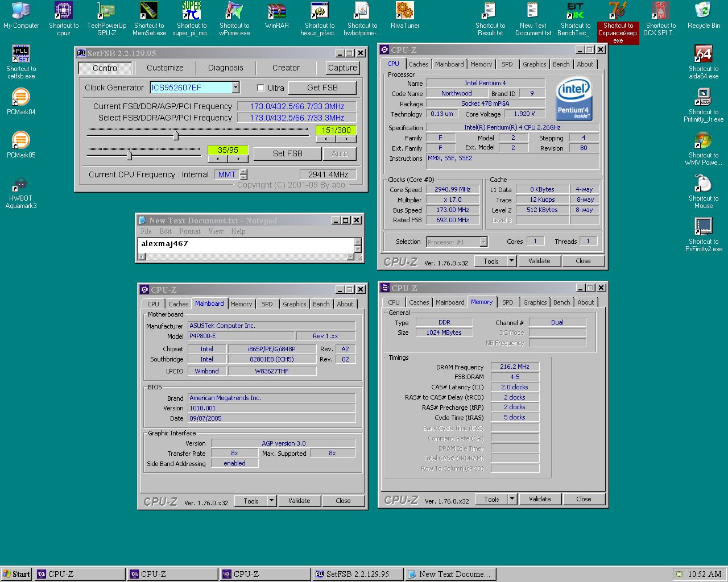Step left arrow under 35/95 value

218,159
